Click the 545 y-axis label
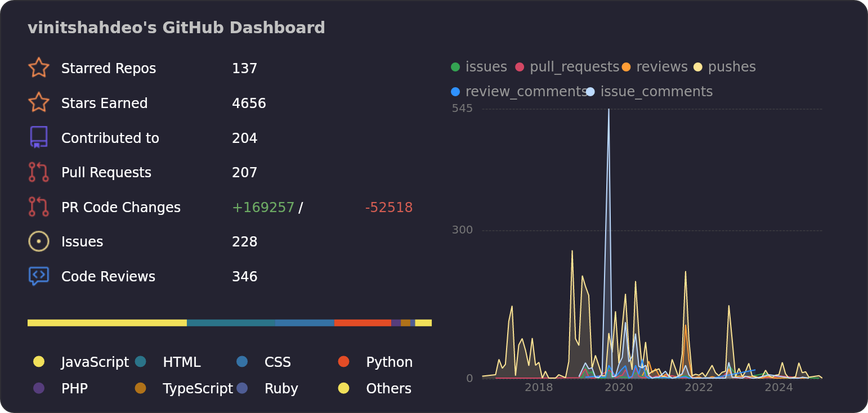This screenshot has height=413, width=868. (x=462, y=108)
